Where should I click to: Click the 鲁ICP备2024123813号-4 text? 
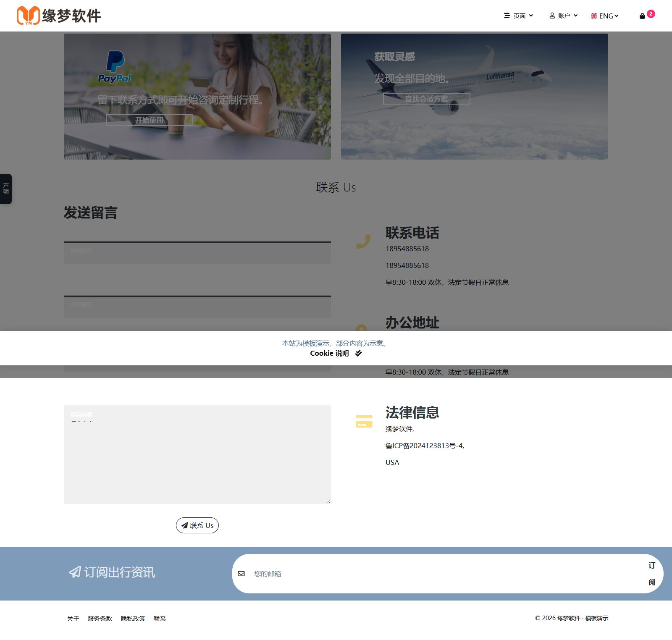[x=425, y=446]
